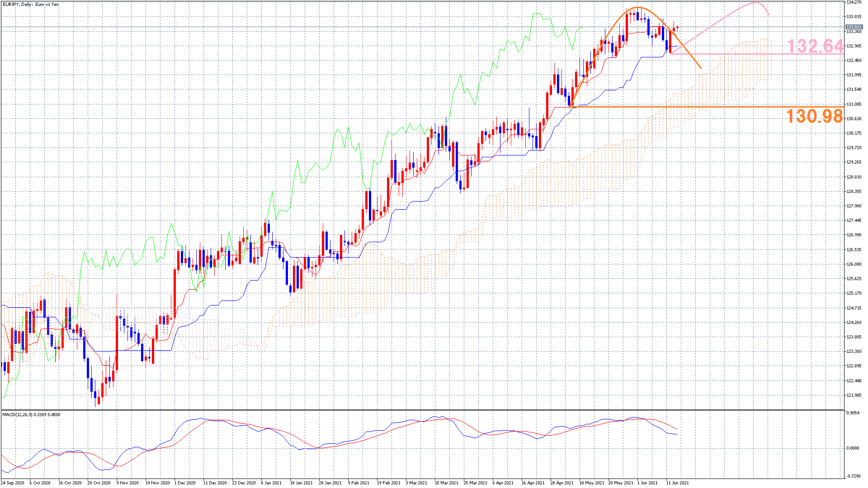The image size is (868, 488).
Task: Click the MACD 0.0000 zero level label
Action: (x=853, y=448)
